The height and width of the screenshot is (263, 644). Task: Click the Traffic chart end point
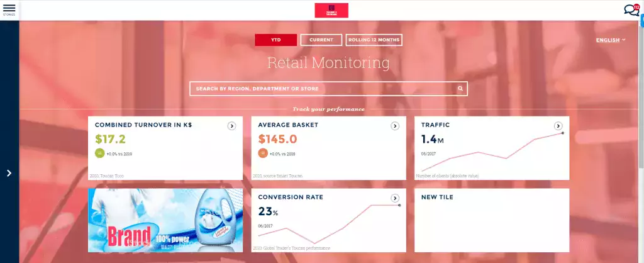[562, 133]
